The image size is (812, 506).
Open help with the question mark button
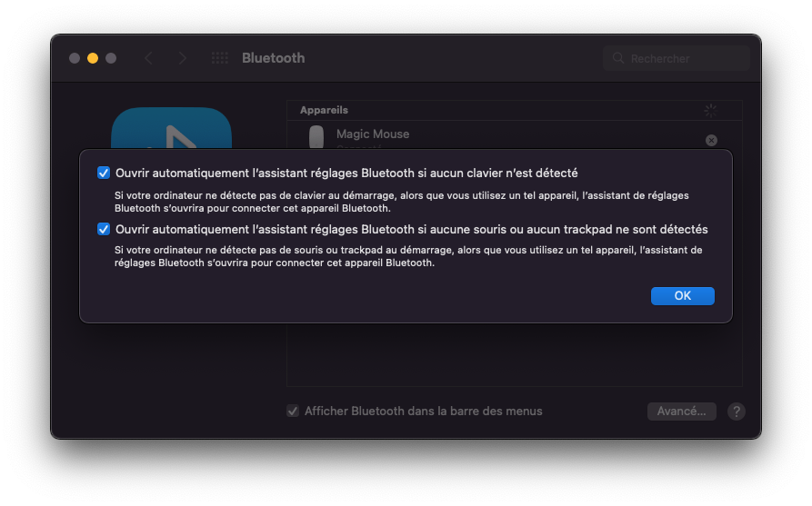pyautogui.click(x=737, y=412)
